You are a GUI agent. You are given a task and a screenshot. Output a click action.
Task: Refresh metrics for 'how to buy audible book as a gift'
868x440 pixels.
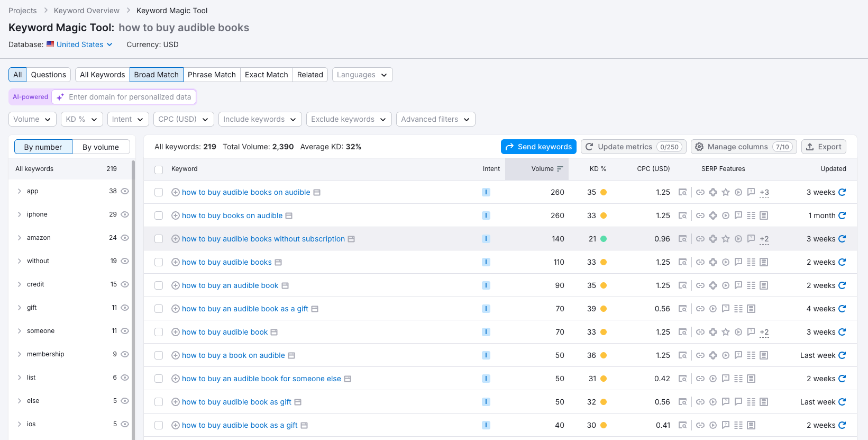coord(842,425)
